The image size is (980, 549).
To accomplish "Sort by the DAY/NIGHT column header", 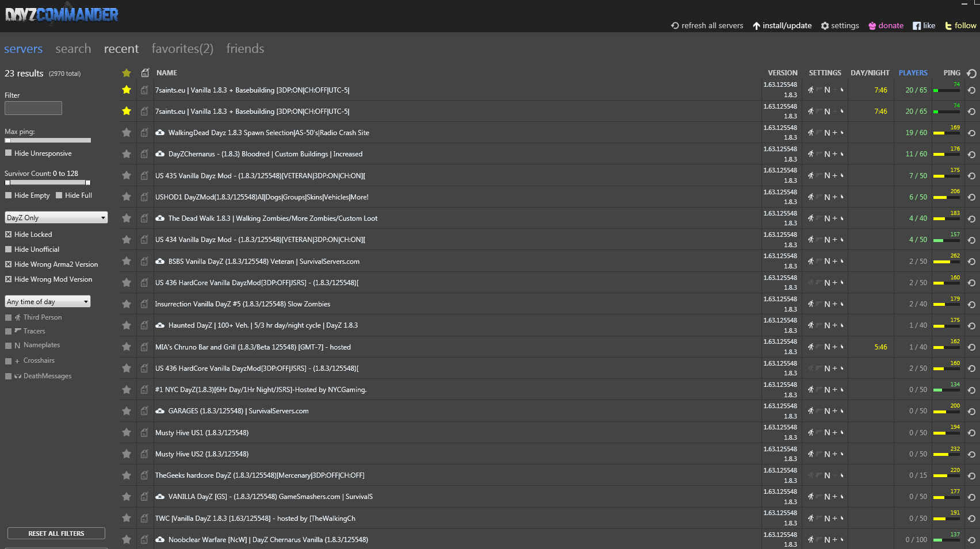I will click(x=870, y=73).
